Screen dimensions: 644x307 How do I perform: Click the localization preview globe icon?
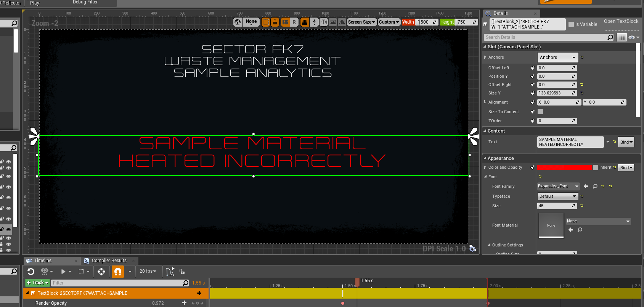tap(238, 22)
